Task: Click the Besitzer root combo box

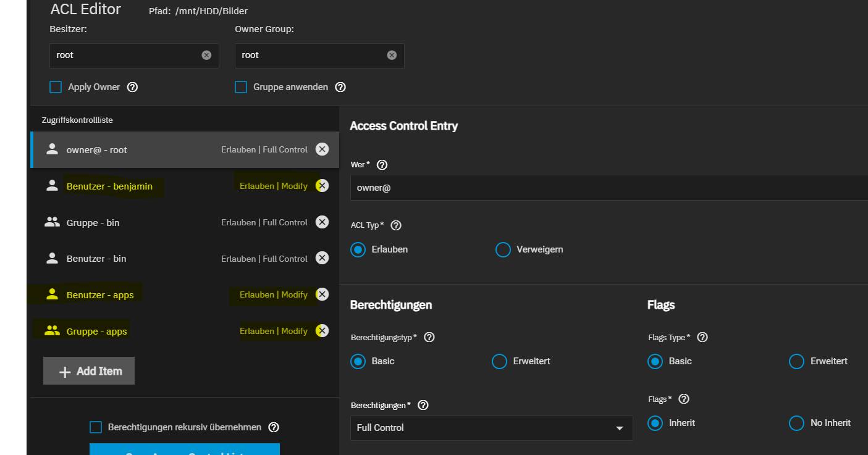Action: 134,56
